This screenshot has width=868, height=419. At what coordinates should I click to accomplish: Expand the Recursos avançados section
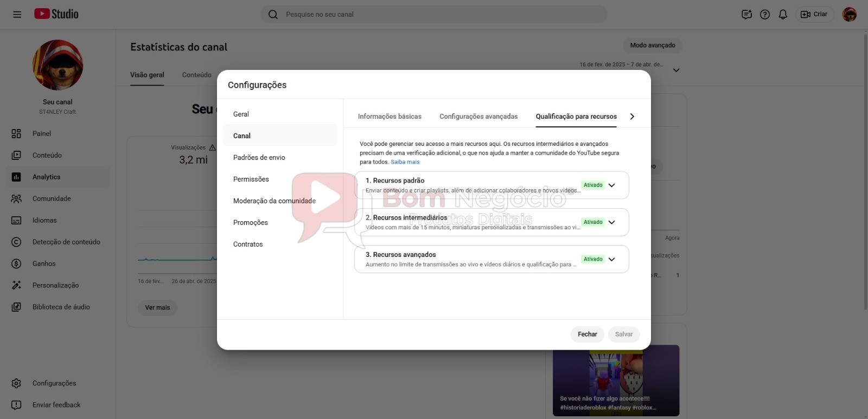(x=612, y=259)
